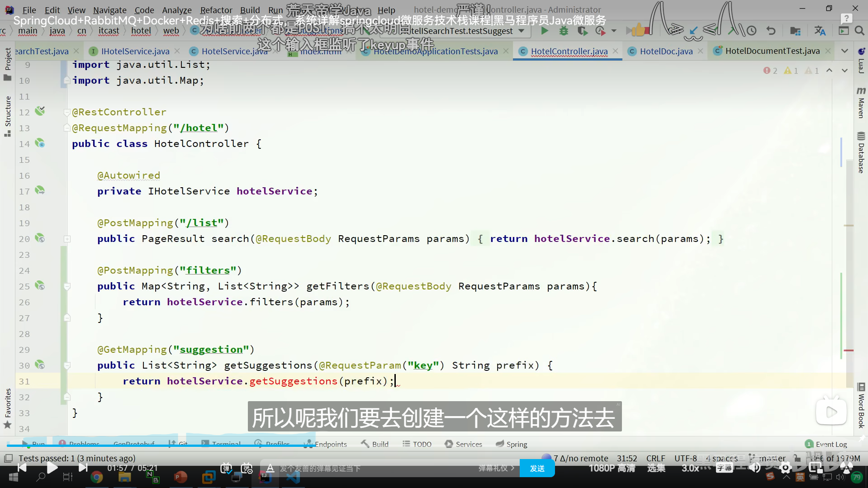Image resolution: width=868 pixels, height=488 pixels.
Task: Toggle picture-in-picture mode in video player
Action: (x=816, y=468)
